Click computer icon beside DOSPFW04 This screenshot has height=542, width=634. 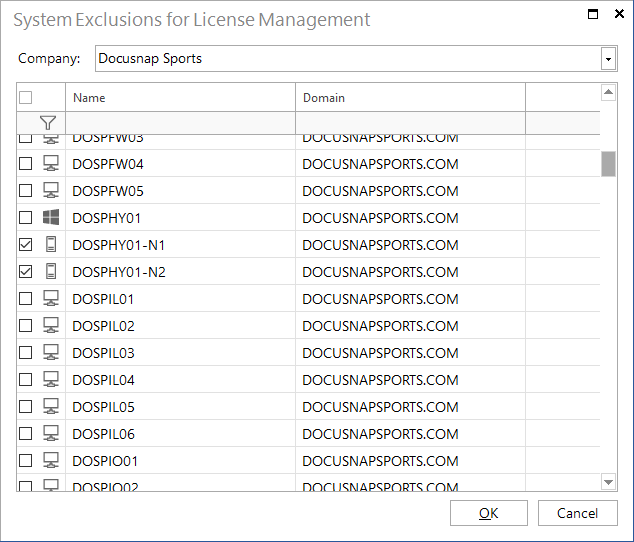coord(51,163)
